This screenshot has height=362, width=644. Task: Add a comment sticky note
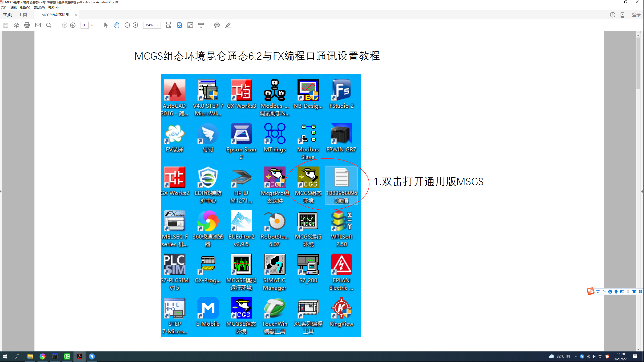point(217,25)
